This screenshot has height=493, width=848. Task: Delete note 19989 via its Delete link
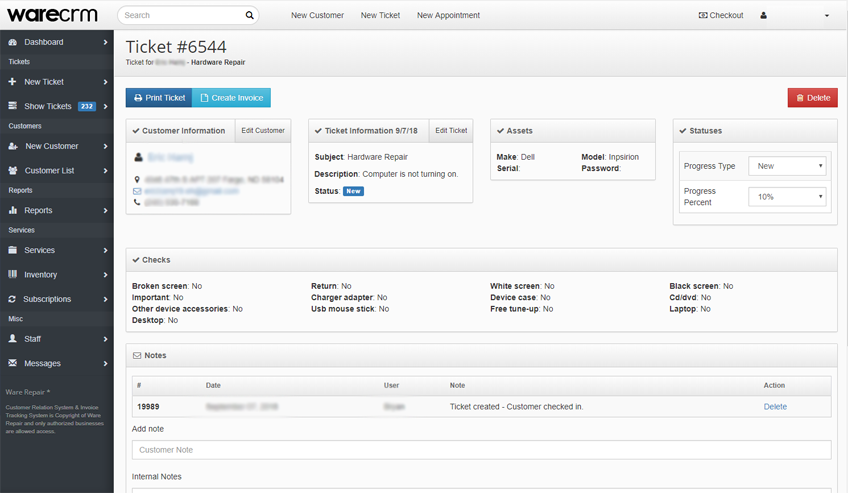[x=775, y=407]
